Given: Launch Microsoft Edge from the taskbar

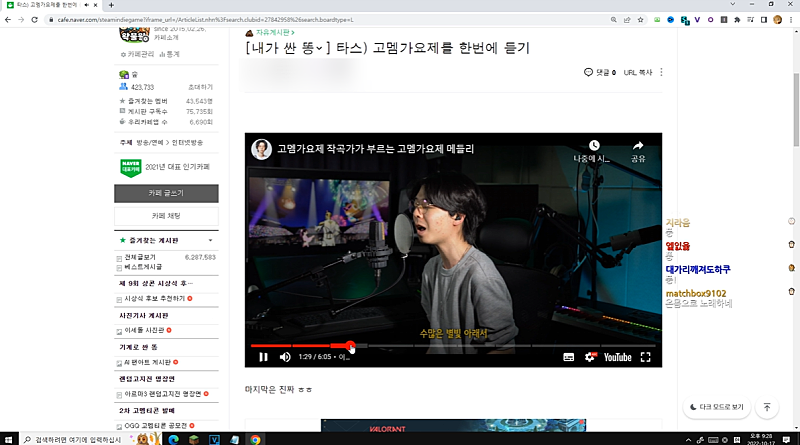Looking at the screenshot, I should pyautogui.click(x=173, y=439).
